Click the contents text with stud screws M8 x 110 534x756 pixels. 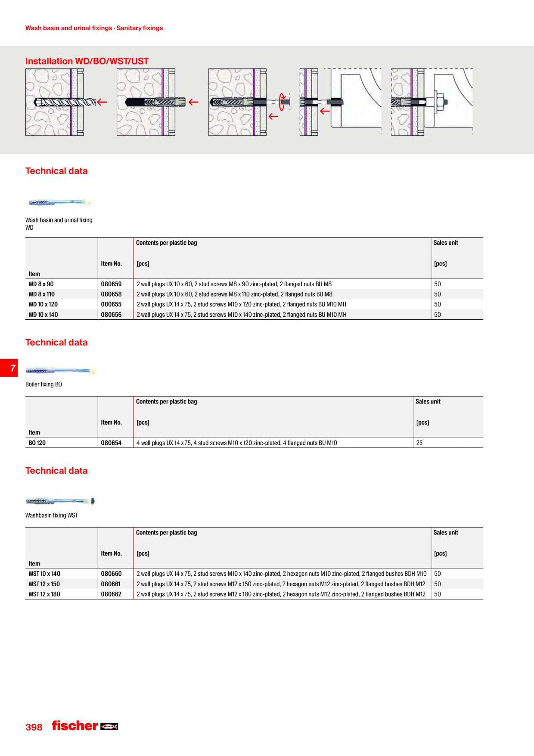point(235,294)
